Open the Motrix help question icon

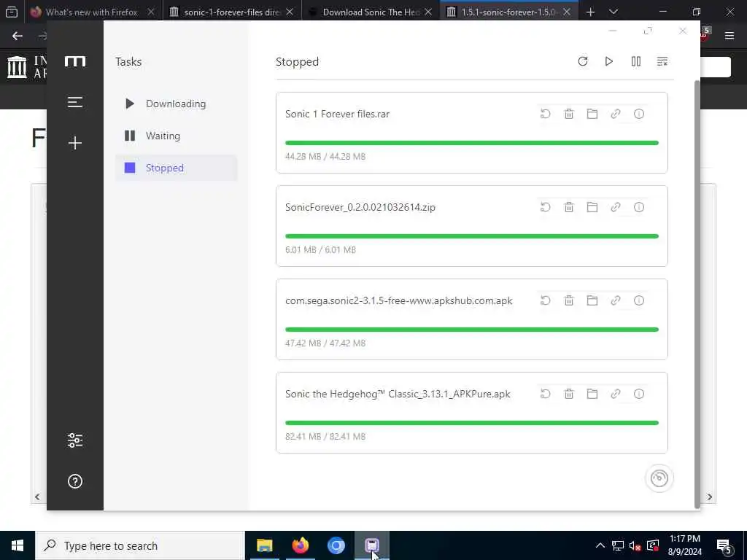(x=75, y=481)
